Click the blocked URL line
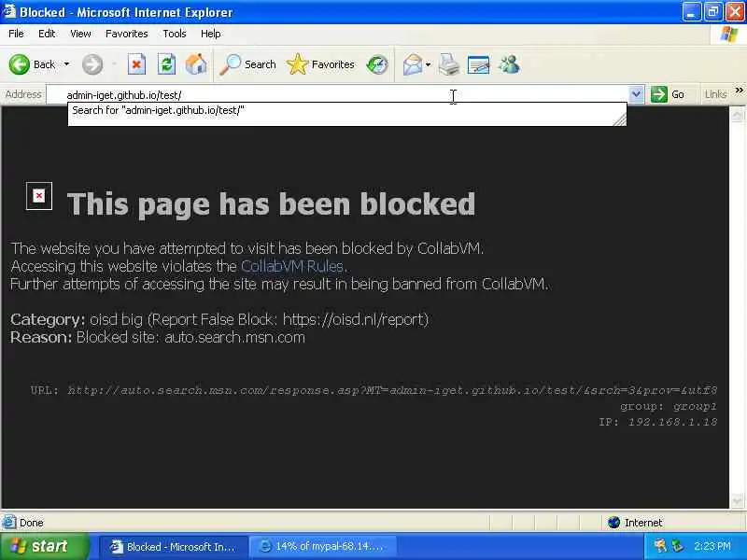 pos(374,390)
